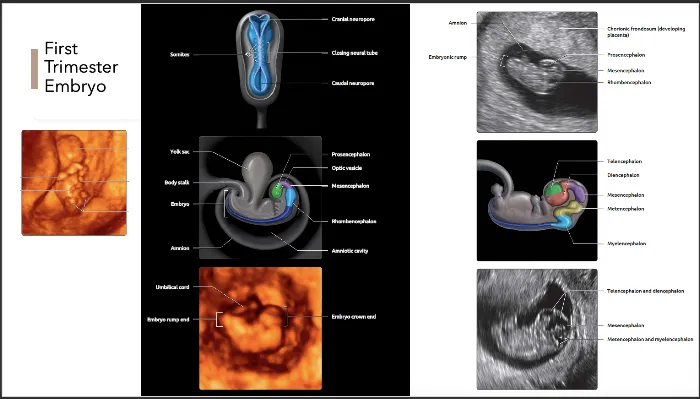Click "Amnion" label beside top ultrasound
This screenshot has height=399, width=700.
458,23
